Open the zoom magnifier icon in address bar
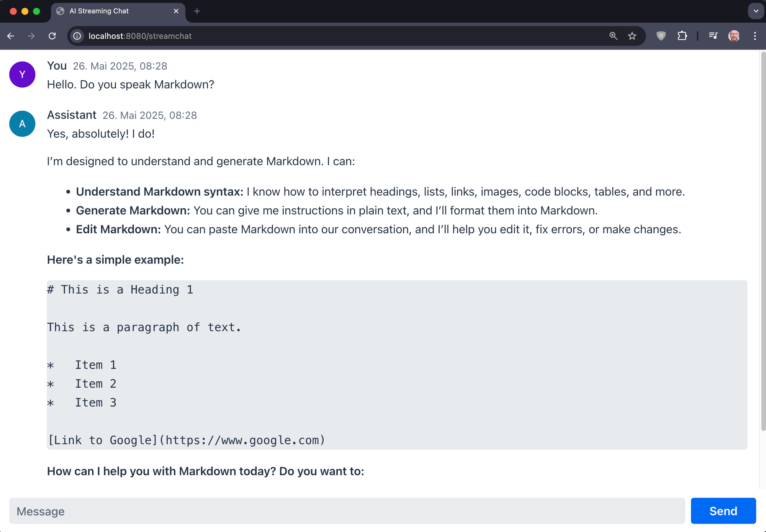 pyautogui.click(x=613, y=36)
